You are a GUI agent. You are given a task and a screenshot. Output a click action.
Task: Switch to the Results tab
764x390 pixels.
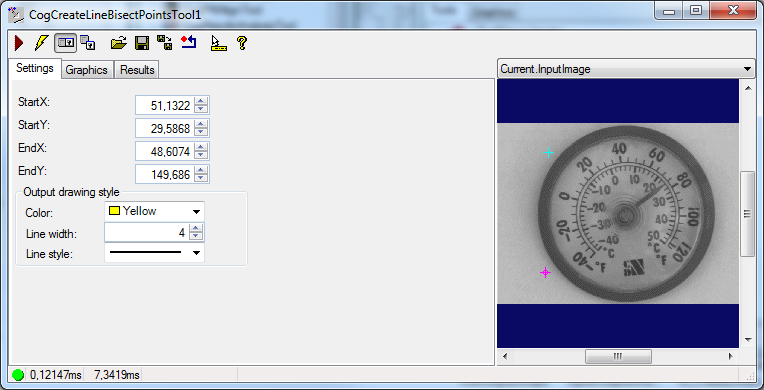(x=137, y=70)
